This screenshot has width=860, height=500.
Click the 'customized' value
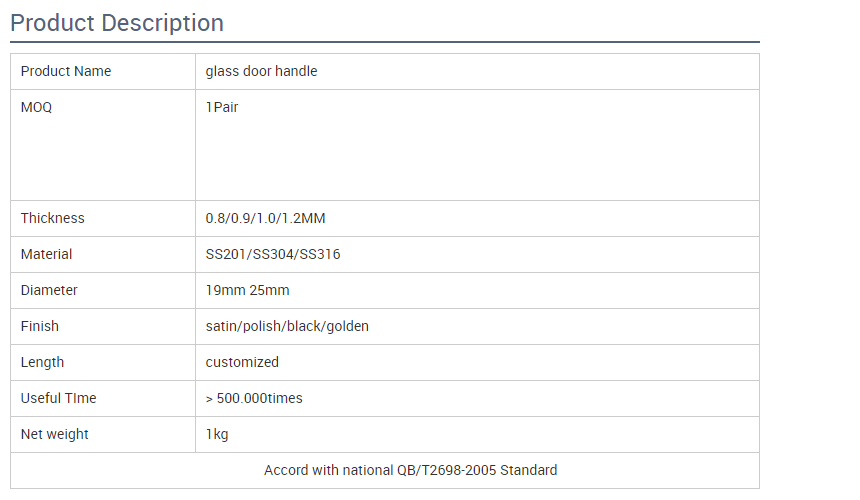(x=242, y=362)
